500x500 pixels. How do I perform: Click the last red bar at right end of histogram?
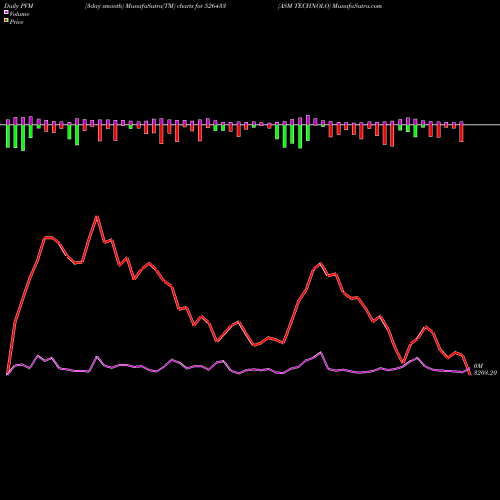point(461,132)
